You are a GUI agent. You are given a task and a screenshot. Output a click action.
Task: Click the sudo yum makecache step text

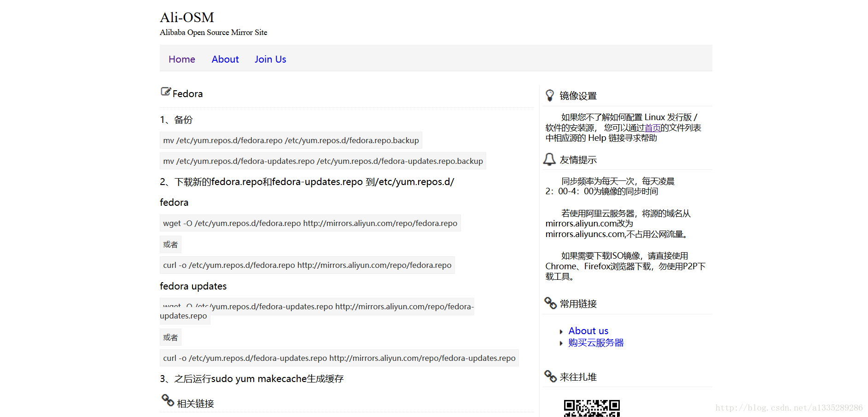(252, 379)
